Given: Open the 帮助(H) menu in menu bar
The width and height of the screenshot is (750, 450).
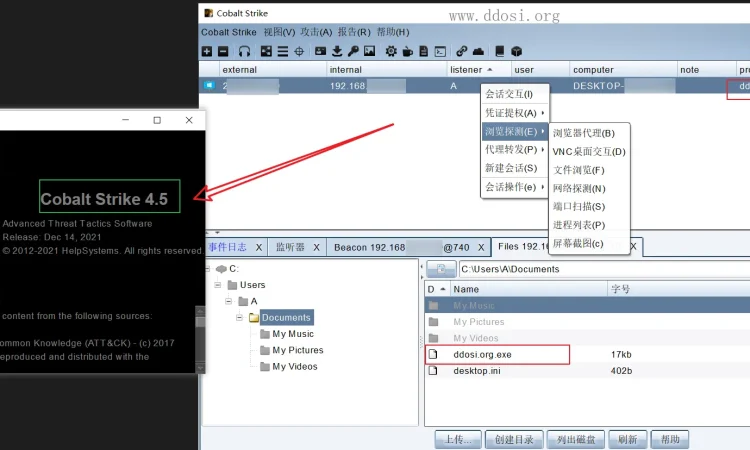Looking at the screenshot, I should coord(393,32).
